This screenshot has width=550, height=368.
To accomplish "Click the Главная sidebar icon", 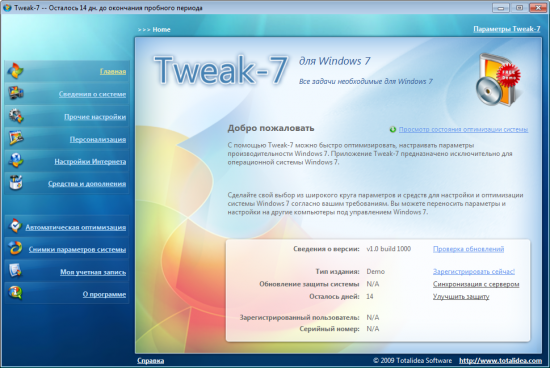I will point(15,71).
